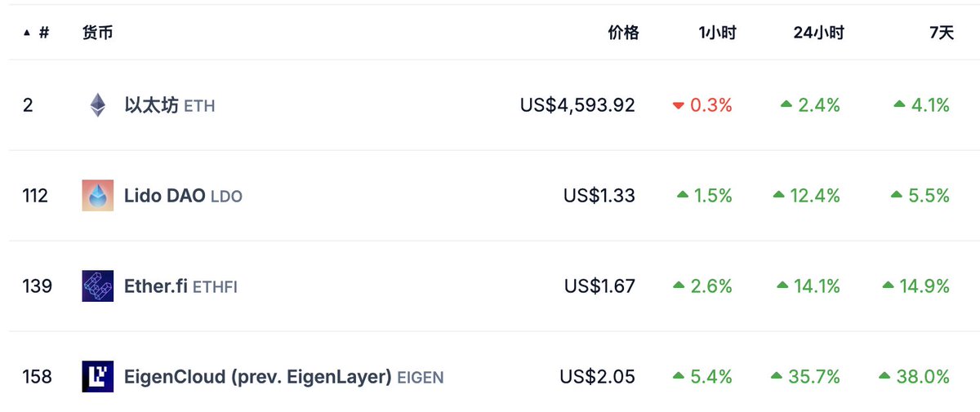Click the EigenCloud logo icon

(97, 377)
